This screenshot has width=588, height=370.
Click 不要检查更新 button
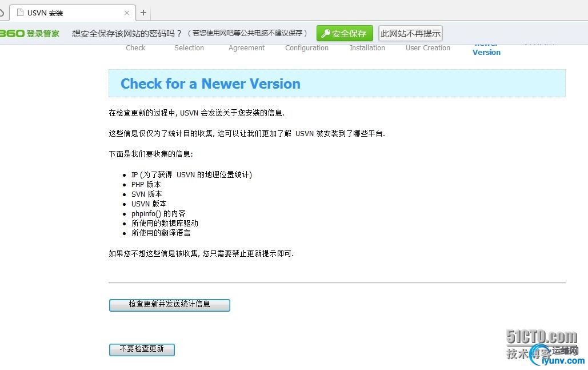click(x=142, y=349)
